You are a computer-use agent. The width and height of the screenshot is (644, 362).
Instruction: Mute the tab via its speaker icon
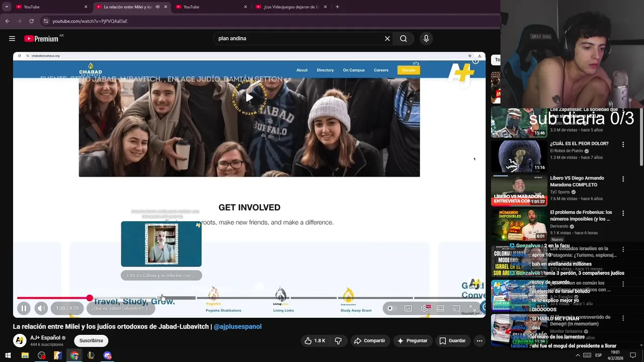tap(157, 7)
